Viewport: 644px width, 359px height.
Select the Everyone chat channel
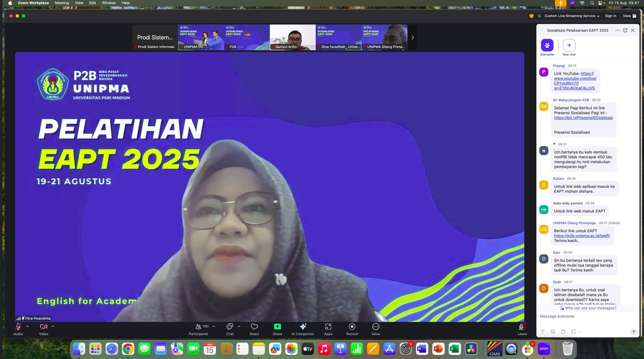(547, 45)
